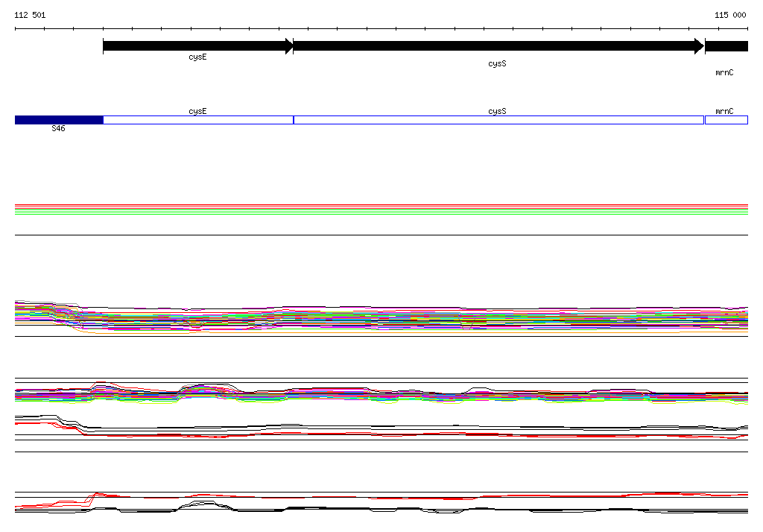Click the cysE label under the black arrow
The height and width of the screenshot is (532, 763).
click(197, 57)
